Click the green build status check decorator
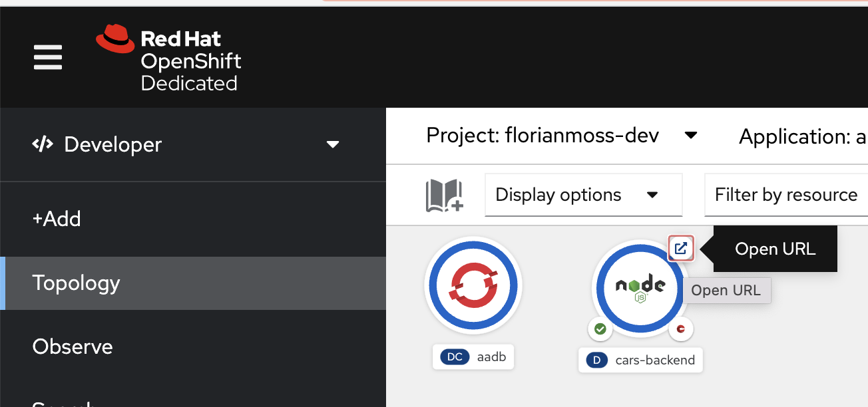This screenshot has height=407, width=868. coord(600,329)
